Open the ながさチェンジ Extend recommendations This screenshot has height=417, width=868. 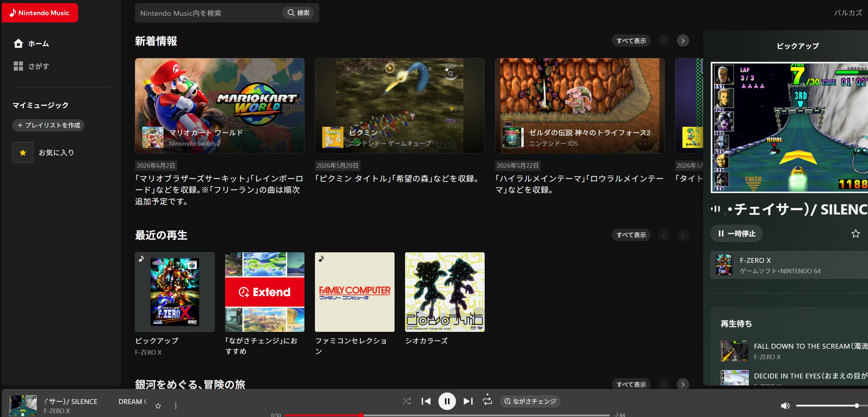click(265, 292)
